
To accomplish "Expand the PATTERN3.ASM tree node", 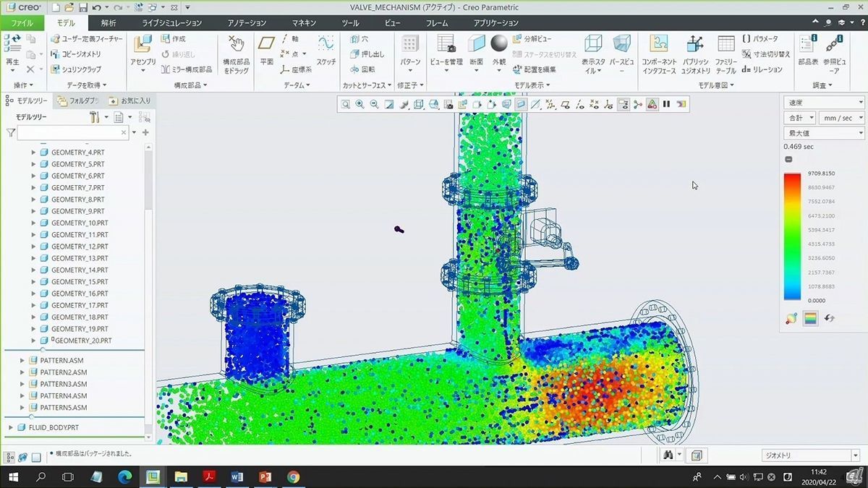I will point(22,384).
